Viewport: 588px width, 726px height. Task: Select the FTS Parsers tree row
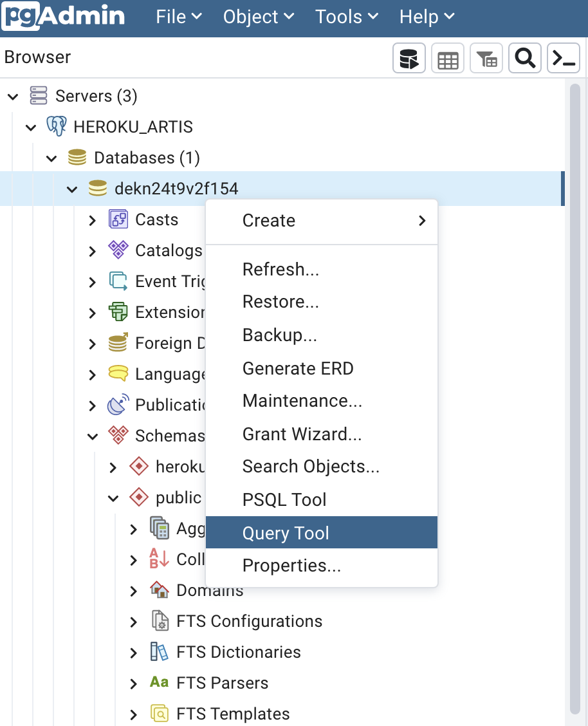(282, 683)
